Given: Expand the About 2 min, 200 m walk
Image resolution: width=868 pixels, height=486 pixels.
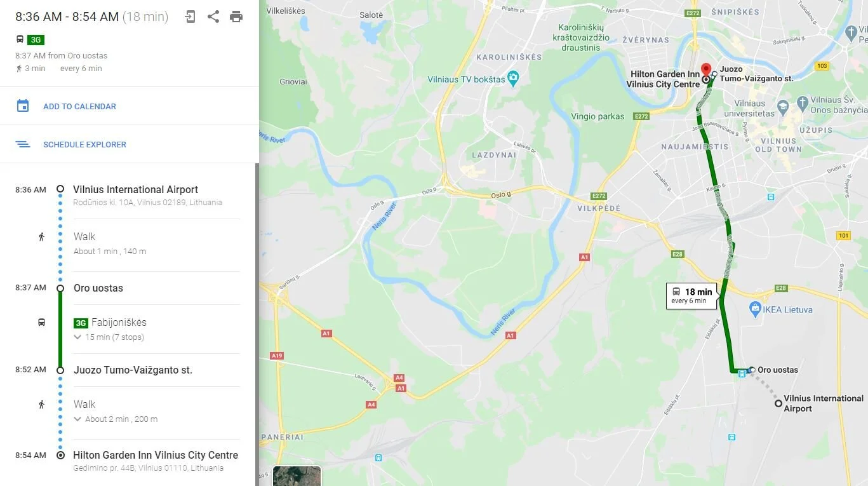Looking at the screenshot, I should tap(116, 419).
